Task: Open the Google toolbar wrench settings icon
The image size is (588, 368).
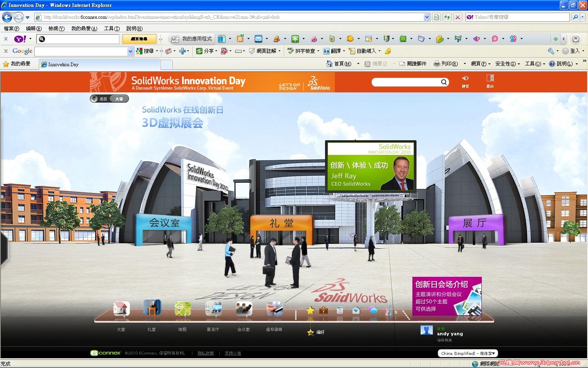Action: [x=551, y=51]
